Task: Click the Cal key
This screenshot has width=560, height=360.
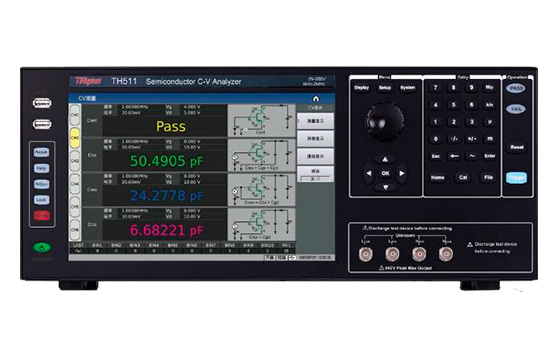Action: 463,178
